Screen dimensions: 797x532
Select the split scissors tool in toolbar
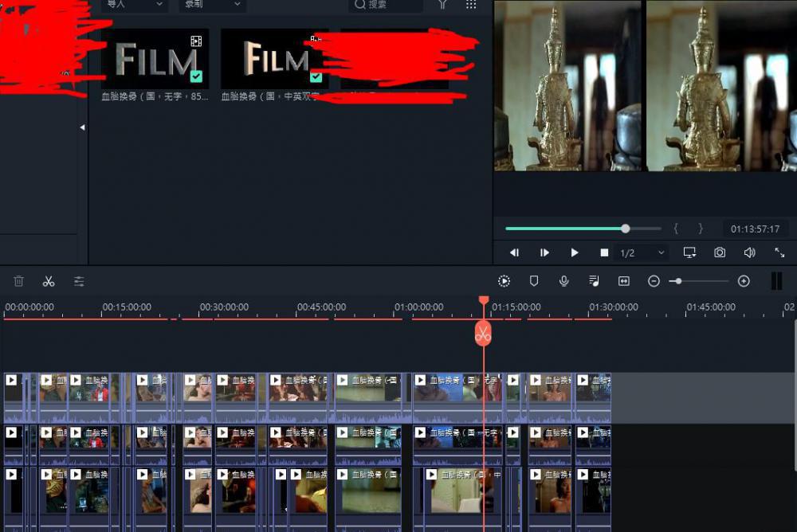click(x=49, y=281)
